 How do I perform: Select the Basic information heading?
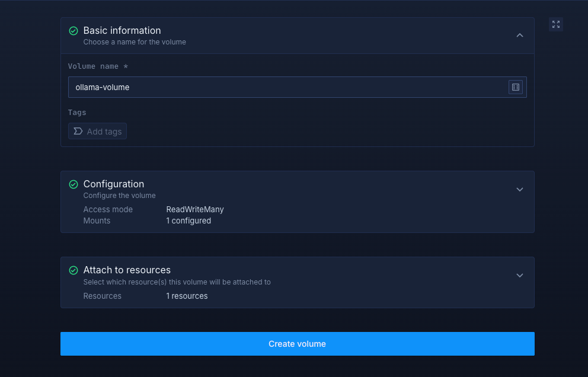tap(122, 31)
